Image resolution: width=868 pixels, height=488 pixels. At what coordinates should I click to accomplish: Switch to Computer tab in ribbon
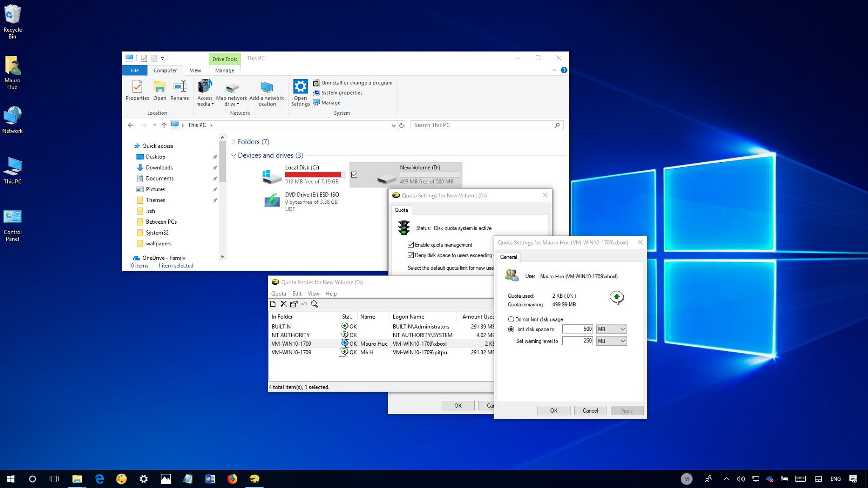click(164, 70)
